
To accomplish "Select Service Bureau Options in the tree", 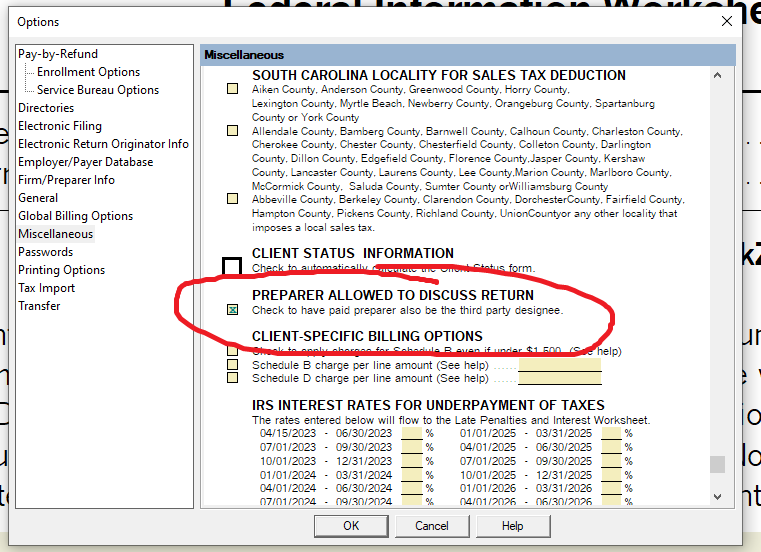I will coord(98,90).
